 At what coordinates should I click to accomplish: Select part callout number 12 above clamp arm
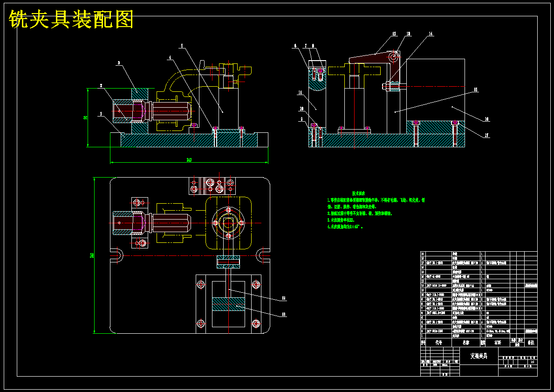point(394,34)
